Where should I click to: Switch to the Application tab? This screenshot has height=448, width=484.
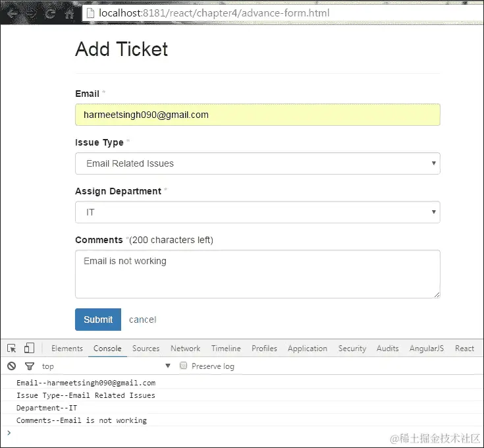point(308,349)
